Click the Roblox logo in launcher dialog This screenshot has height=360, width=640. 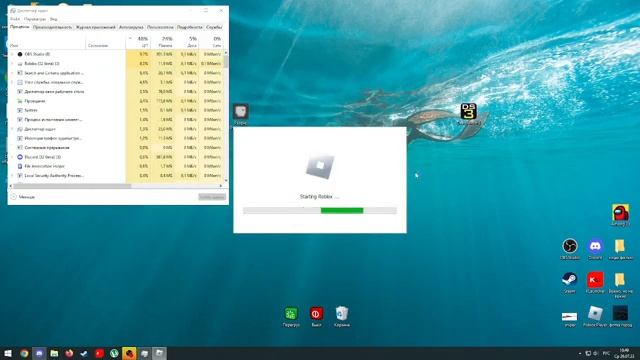[320, 167]
